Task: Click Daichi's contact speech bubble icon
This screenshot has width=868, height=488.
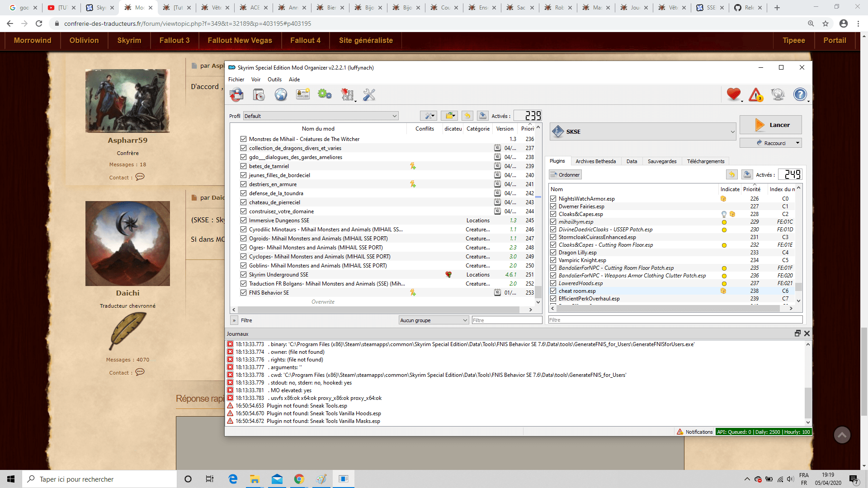Action: coord(140,372)
